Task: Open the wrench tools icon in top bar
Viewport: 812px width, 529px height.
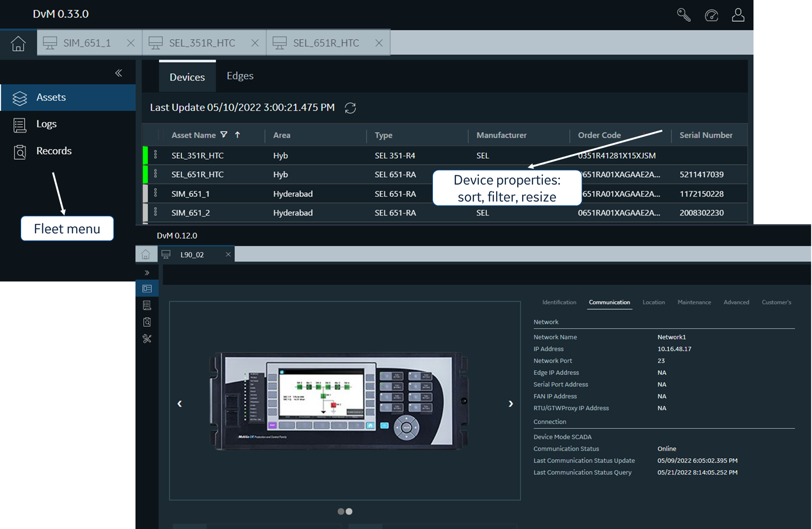Action: 684,15
